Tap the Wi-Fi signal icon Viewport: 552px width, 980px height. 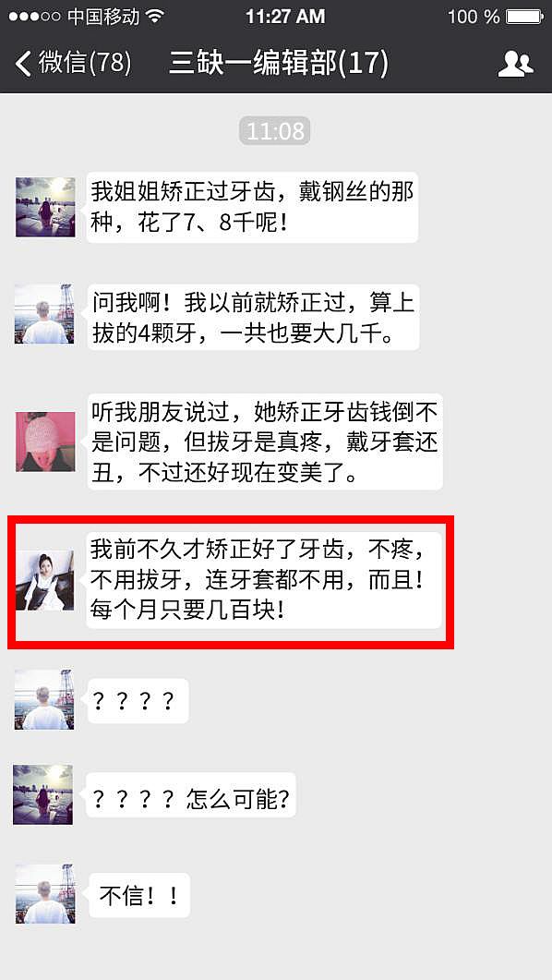click(x=154, y=17)
